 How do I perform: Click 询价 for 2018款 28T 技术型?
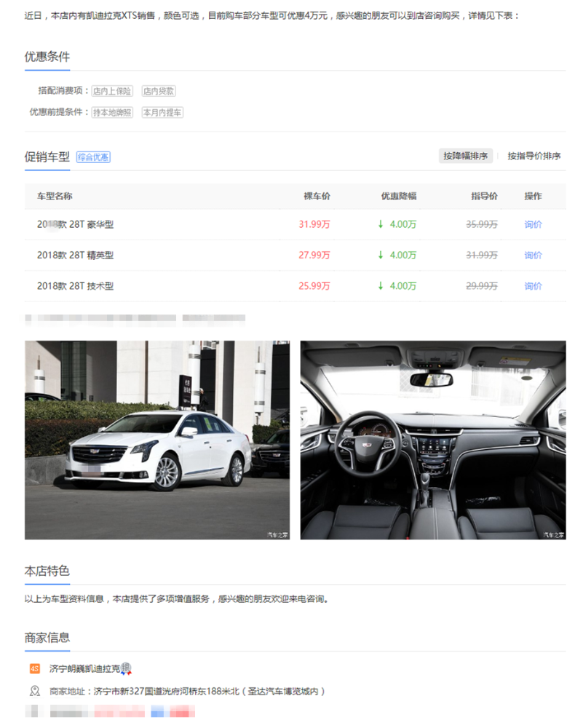pyautogui.click(x=533, y=286)
